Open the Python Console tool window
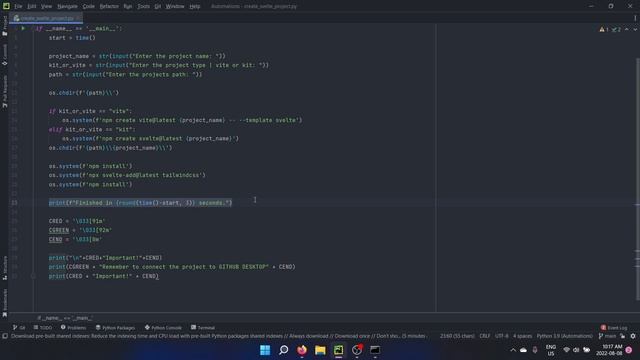 (163, 327)
